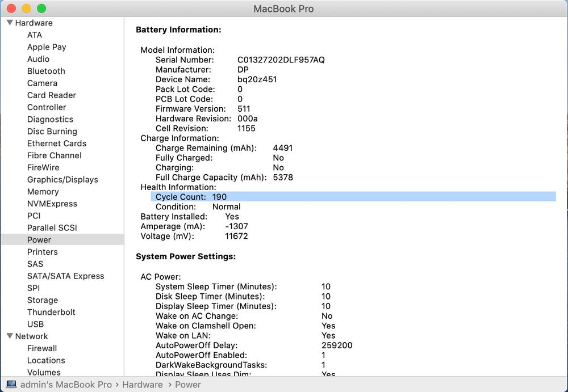The width and height of the screenshot is (568, 392).
Task: Open Ethernet Cards category
Action: tap(56, 144)
